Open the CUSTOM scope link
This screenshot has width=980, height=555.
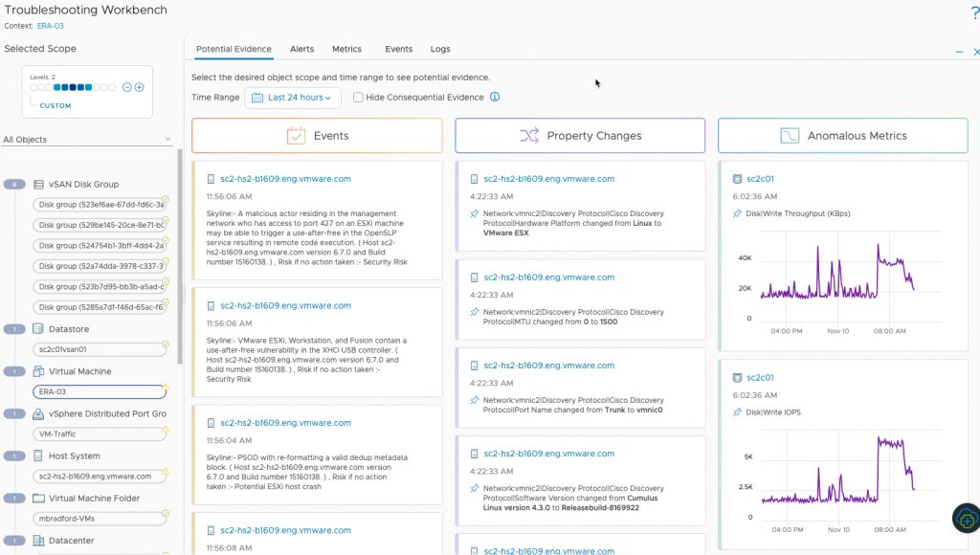point(55,105)
